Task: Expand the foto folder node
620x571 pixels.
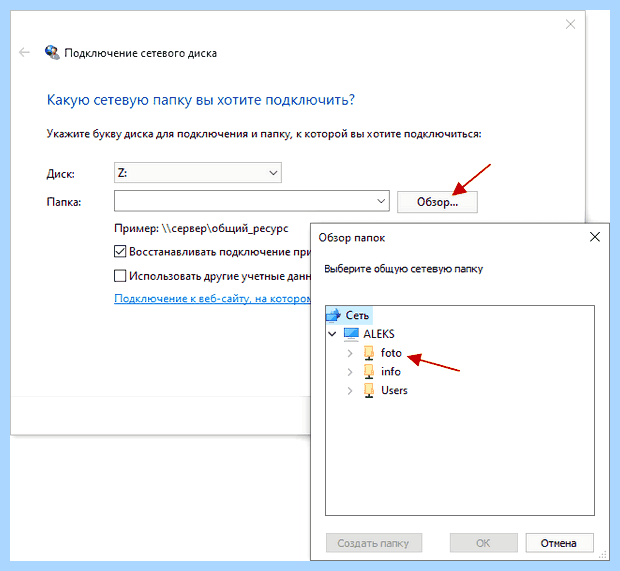Action: point(350,353)
